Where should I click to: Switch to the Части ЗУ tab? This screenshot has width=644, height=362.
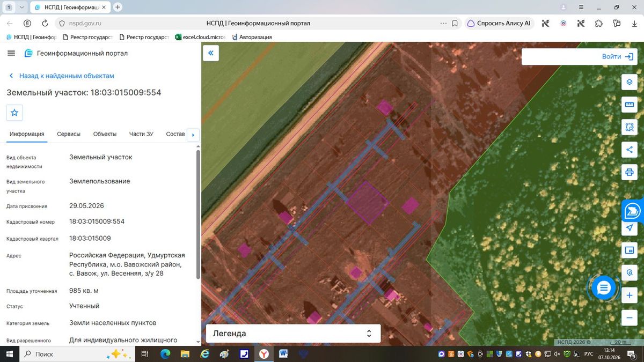coord(141,134)
